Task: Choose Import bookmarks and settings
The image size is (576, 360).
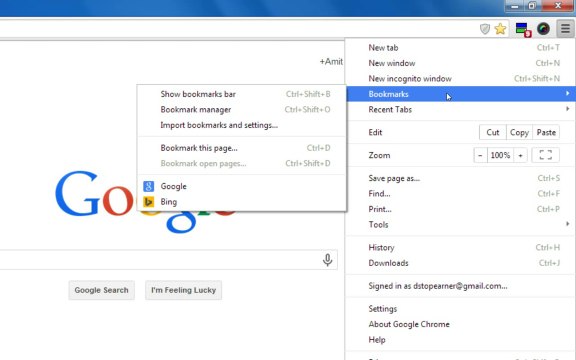Action: [x=241, y=125]
